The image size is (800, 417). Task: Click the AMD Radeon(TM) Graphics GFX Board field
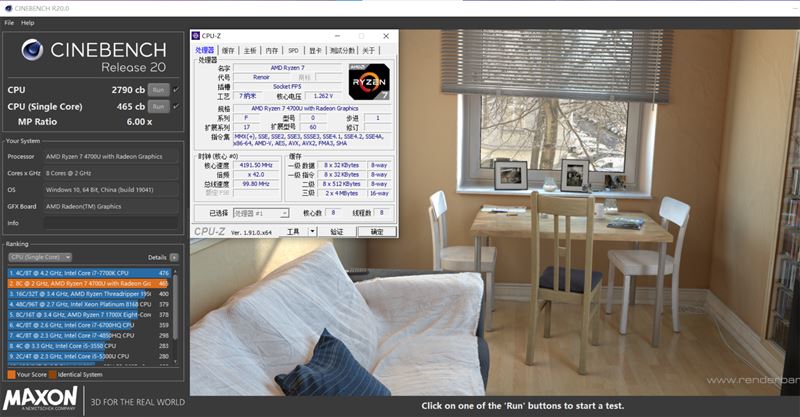111,207
